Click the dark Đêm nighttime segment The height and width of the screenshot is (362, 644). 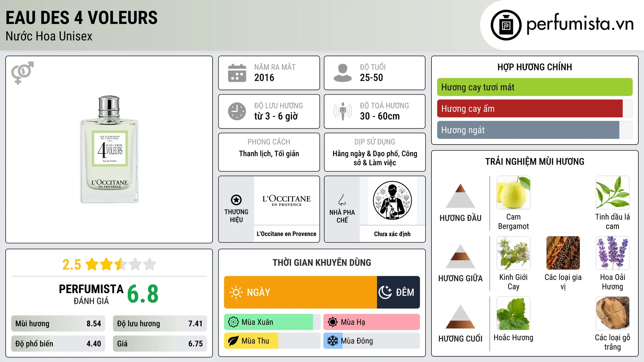pos(398,292)
